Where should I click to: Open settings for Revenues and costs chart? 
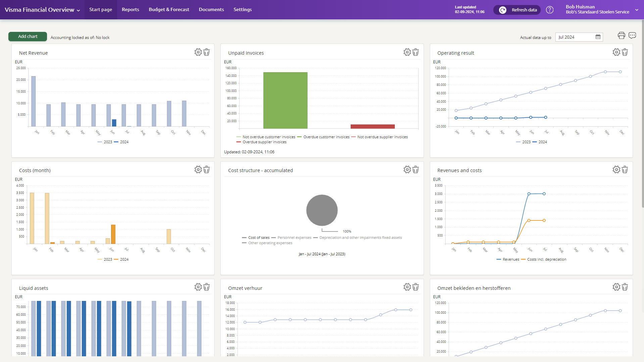click(x=616, y=170)
